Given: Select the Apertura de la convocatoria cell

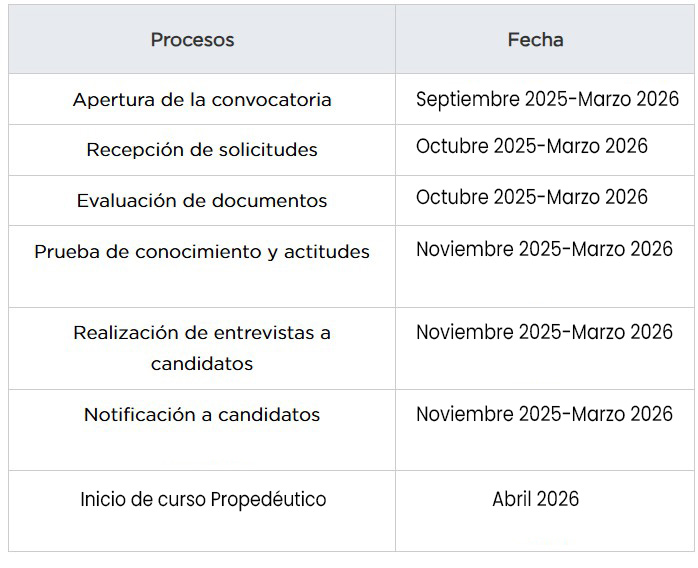Looking at the screenshot, I should (202, 99).
